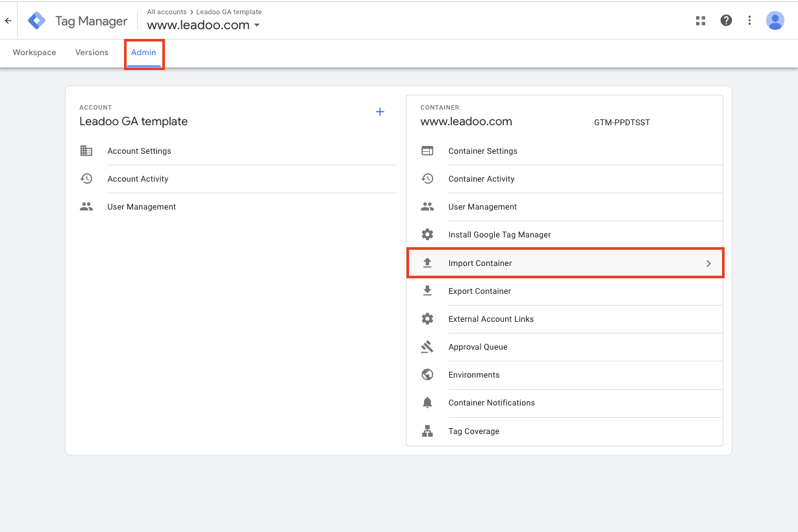Switch to the Workspace tab
This screenshot has width=798, height=532.
[34, 53]
